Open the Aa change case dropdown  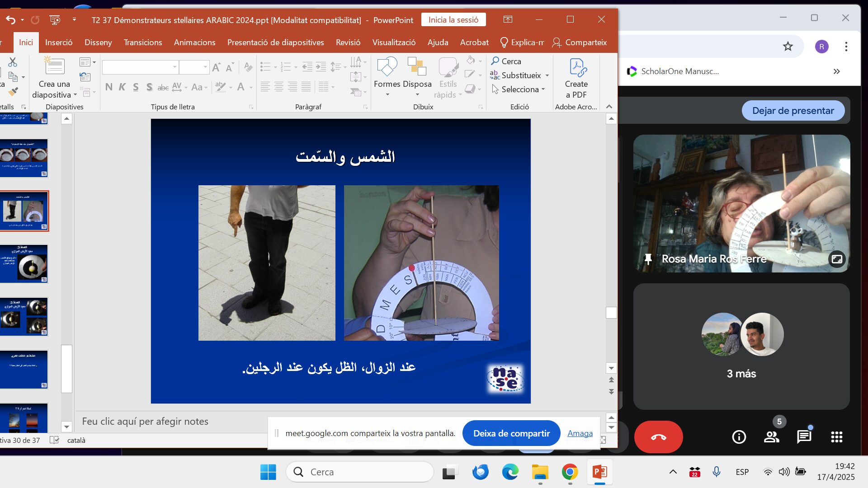pos(199,87)
